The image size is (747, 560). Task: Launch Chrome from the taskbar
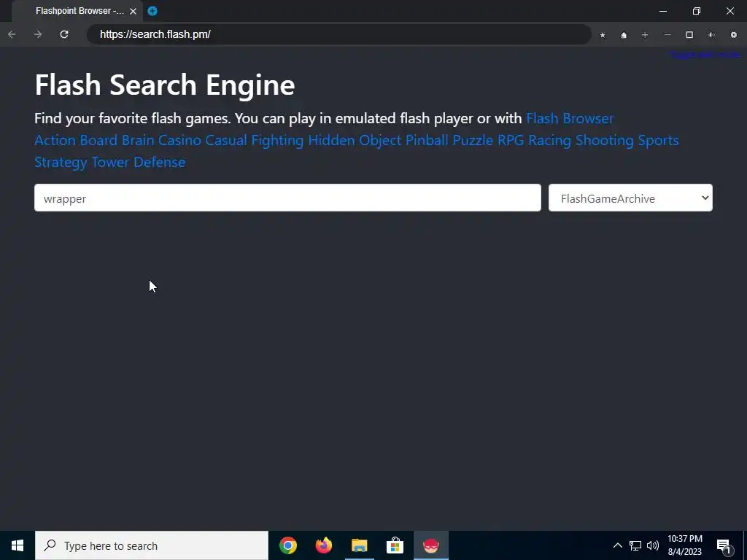[288, 545]
